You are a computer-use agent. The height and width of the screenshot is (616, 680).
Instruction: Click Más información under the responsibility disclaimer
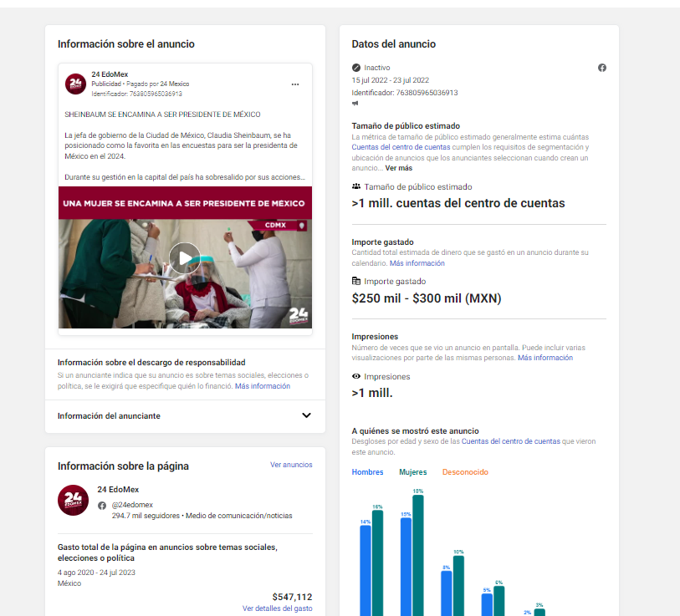(x=263, y=386)
